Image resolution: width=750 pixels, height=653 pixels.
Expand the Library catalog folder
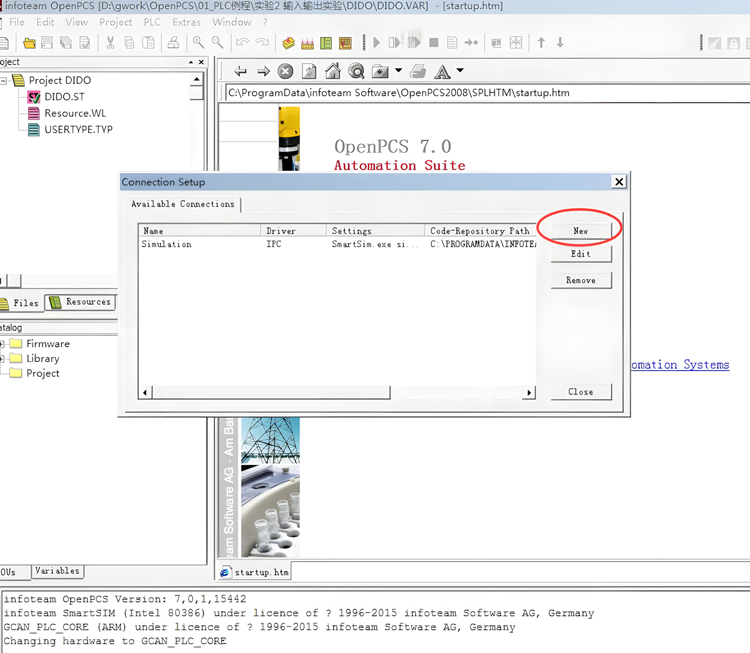coord(3,358)
